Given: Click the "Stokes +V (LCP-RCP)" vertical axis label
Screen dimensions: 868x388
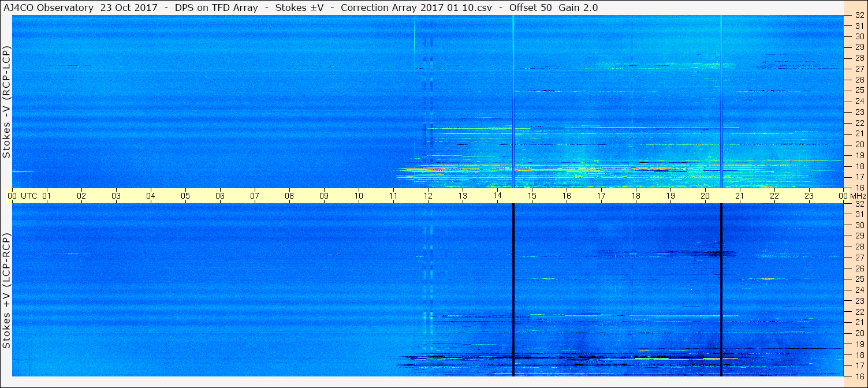Looking at the screenshot, I should [x=6, y=290].
